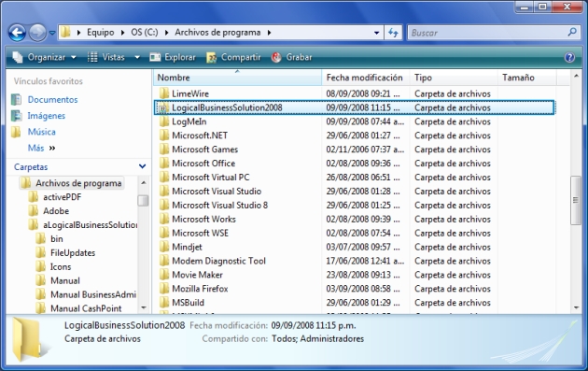Open Música favorite link
Image resolution: width=588 pixels, height=371 pixels.
(x=42, y=132)
